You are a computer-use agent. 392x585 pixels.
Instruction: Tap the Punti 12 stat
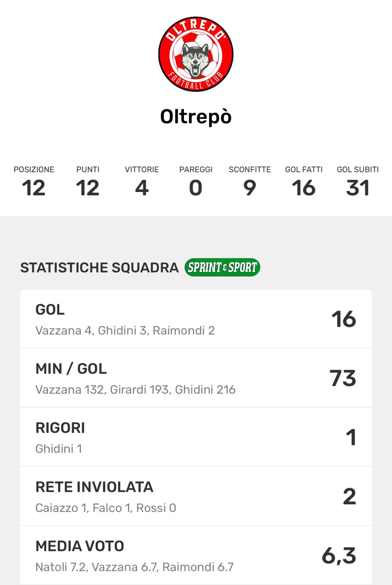[x=88, y=182]
